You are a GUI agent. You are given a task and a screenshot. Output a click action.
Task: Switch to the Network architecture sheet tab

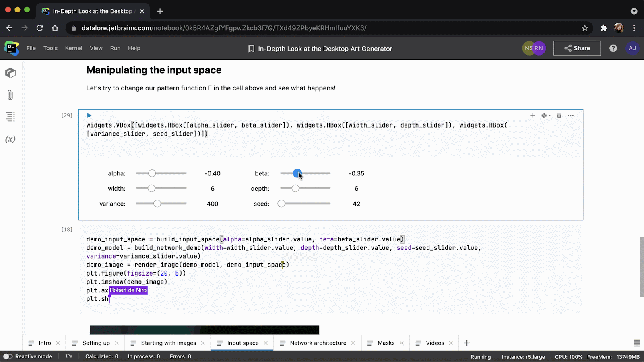[318, 343]
